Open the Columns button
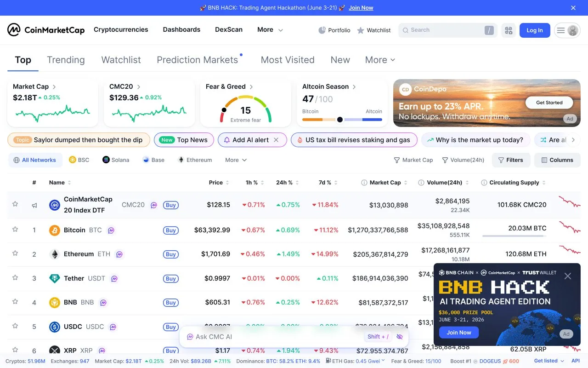 click(x=557, y=160)
